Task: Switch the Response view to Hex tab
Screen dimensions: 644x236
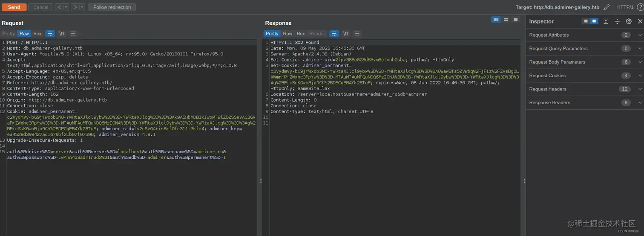Action: [301, 34]
